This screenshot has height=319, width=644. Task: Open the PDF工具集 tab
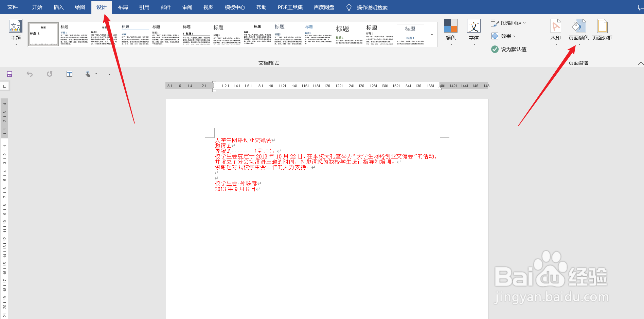tap(290, 7)
